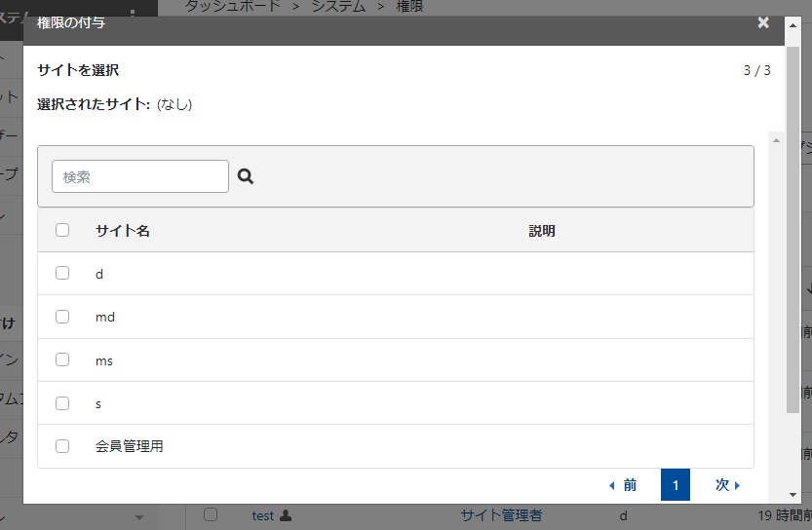The image size is (812, 530).
Task: Click the 会員管理用 site name
Action: coord(130,446)
